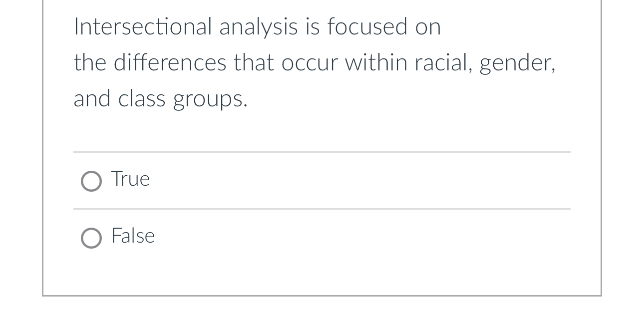
Task: Click the True answer label
Action: coord(130,179)
